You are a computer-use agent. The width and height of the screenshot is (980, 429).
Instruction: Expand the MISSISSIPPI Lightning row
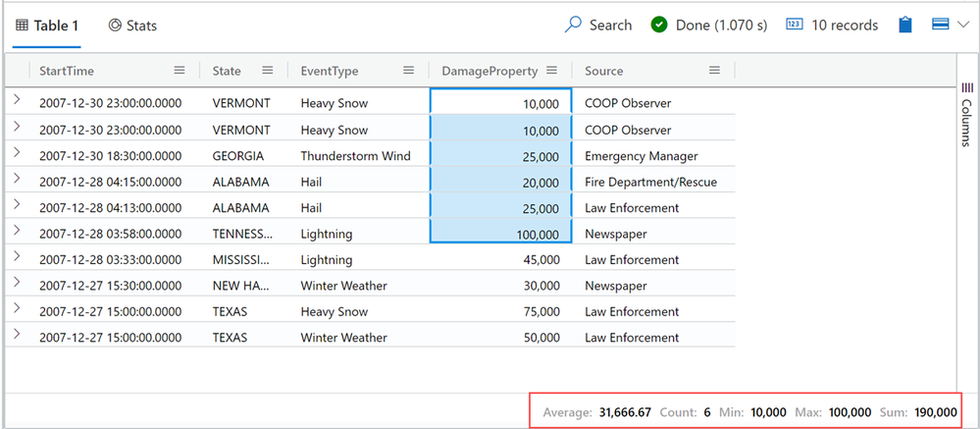[x=17, y=256]
